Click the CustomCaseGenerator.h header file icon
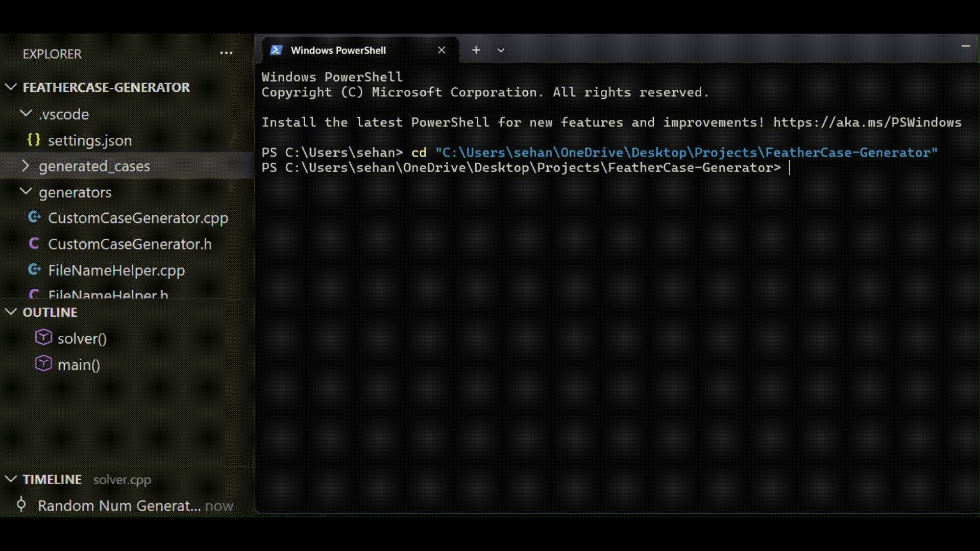 pos(34,244)
